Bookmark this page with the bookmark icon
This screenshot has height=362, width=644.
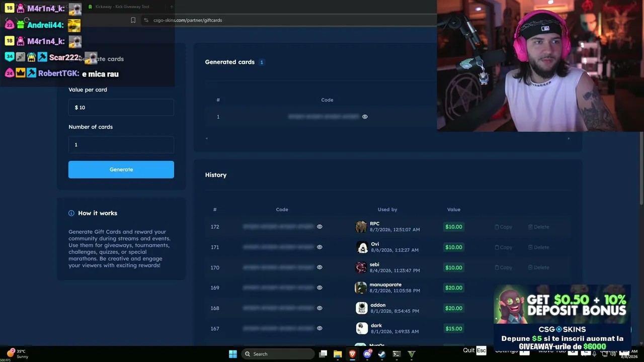coord(133,20)
